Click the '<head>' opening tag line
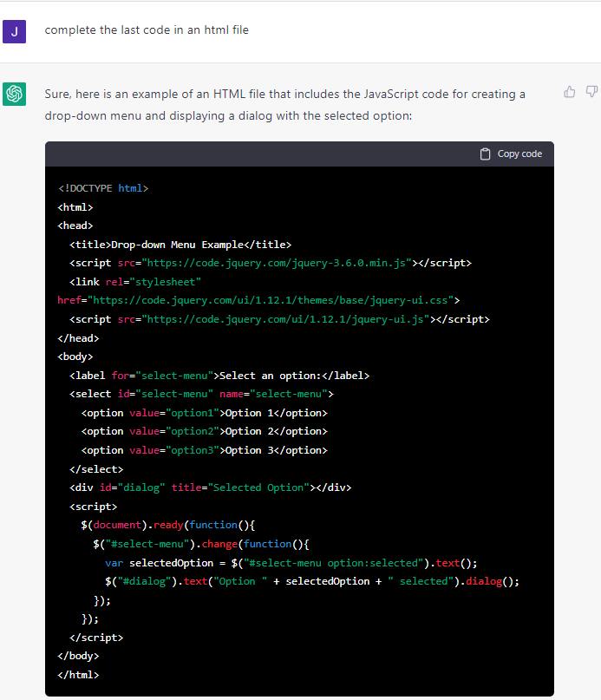 pyautogui.click(x=75, y=226)
